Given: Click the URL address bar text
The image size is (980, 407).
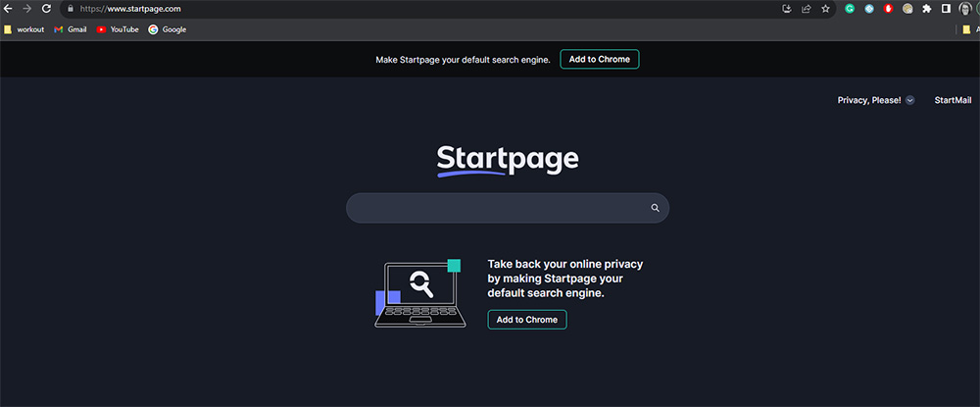Looking at the screenshot, I should [130, 9].
